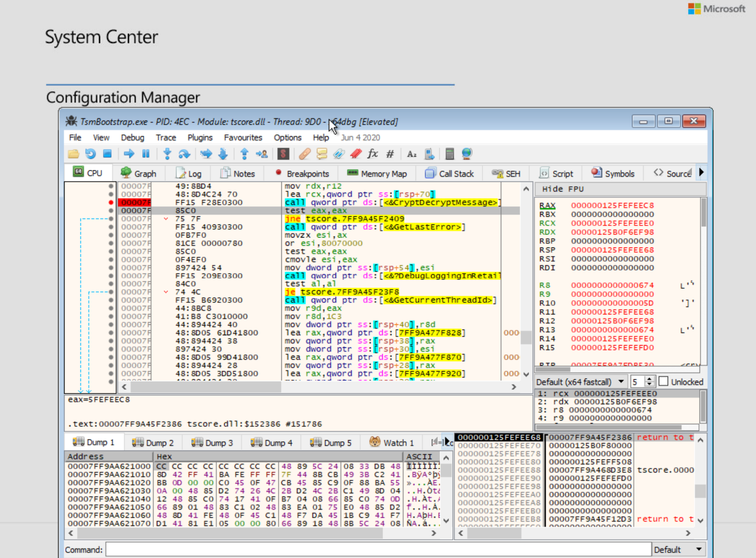The height and width of the screenshot is (558, 756).
Task: Open Bookmarks with the red bookmark icon
Action: pos(356,154)
